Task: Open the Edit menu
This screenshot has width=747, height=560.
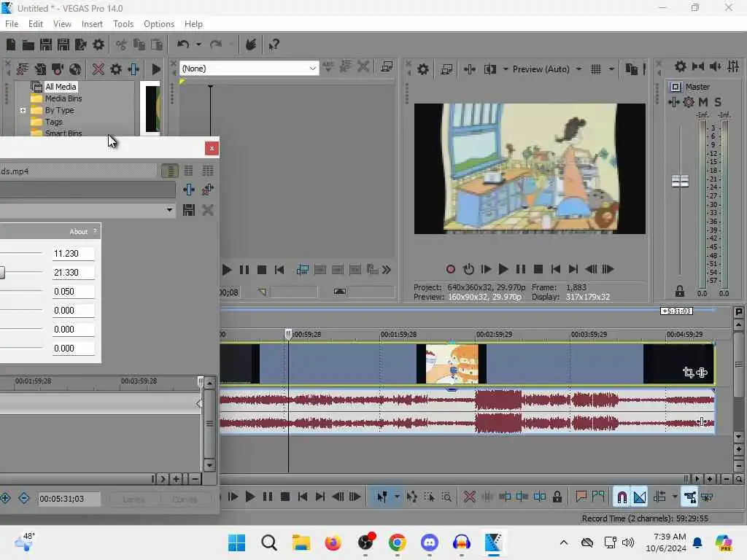Action: [35, 24]
